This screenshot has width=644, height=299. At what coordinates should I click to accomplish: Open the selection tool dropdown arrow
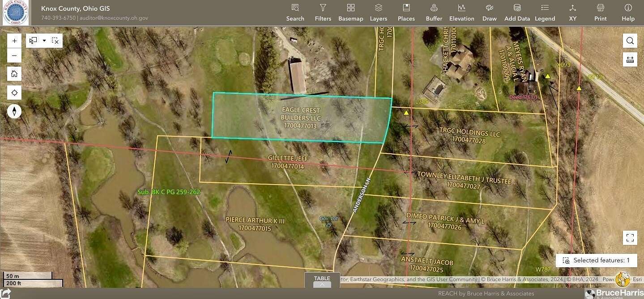click(44, 40)
